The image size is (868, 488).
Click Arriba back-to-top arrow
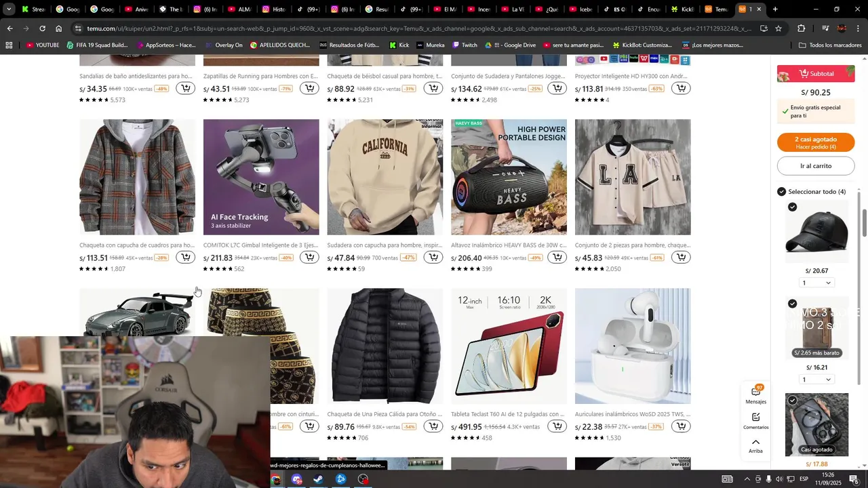click(x=755, y=445)
